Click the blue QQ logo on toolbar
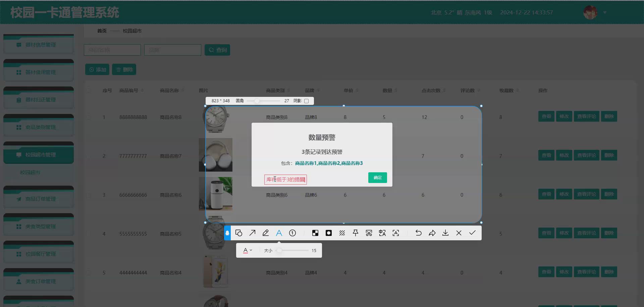This screenshot has width=644, height=307. [x=227, y=233]
